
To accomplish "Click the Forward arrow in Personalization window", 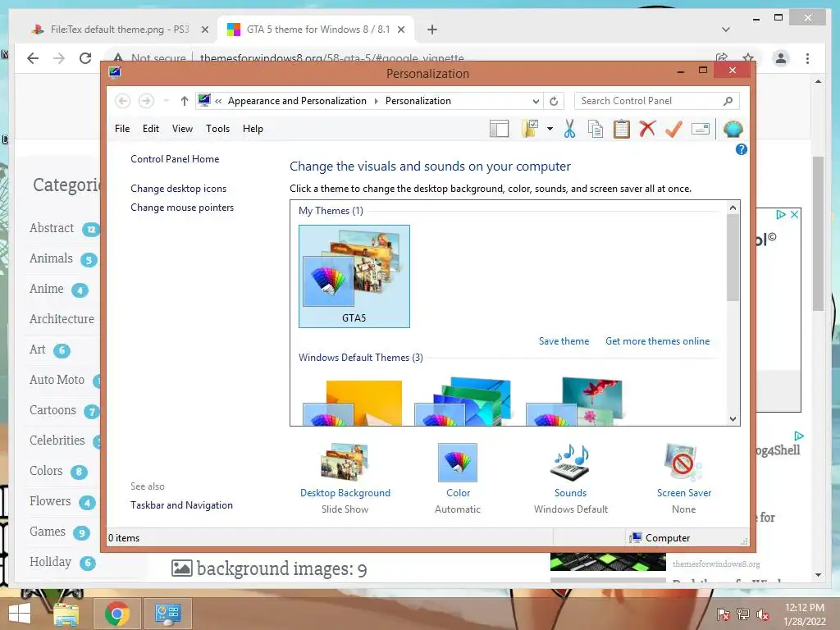I will (146, 101).
